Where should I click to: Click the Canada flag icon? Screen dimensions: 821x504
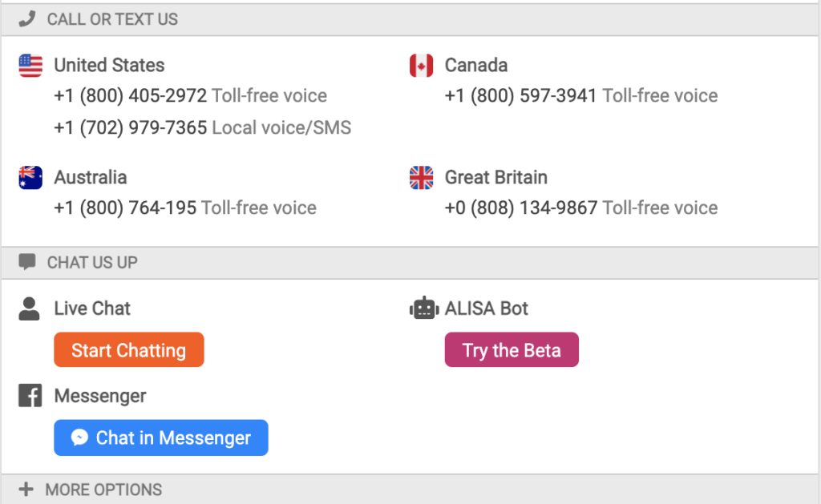coord(421,66)
